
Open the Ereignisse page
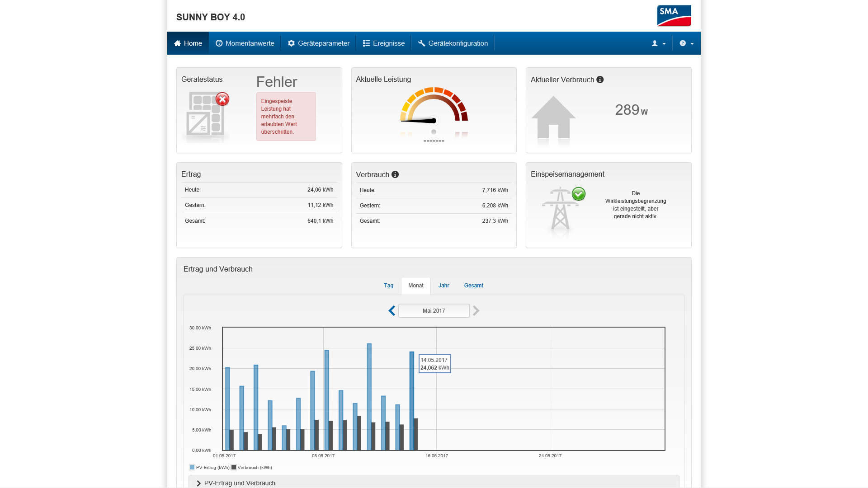click(384, 43)
